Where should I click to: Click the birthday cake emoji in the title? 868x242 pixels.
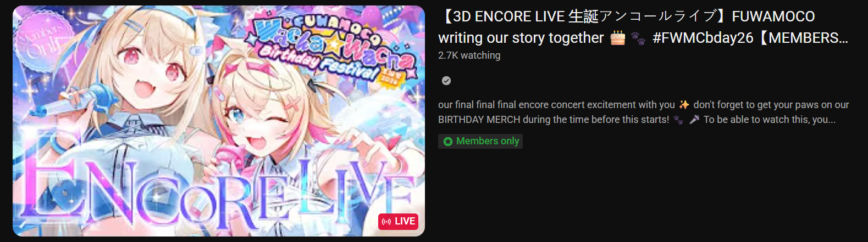click(x=618, y=38)
